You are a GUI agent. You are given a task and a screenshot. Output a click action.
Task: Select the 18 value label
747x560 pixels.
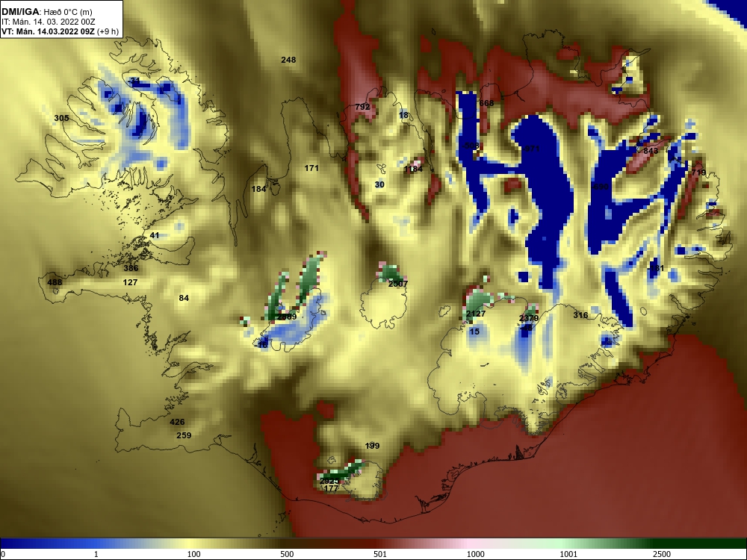click(x=403, y=115)
